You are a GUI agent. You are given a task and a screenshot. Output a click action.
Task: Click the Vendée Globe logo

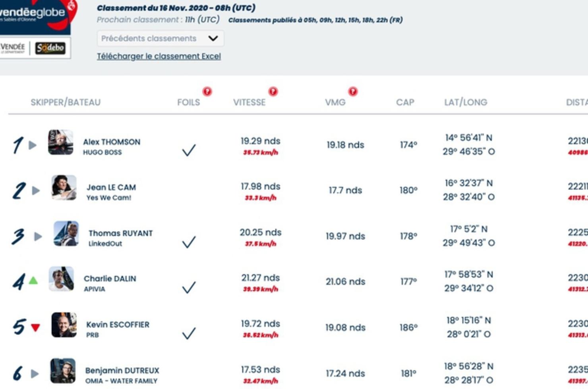point(35,17)
